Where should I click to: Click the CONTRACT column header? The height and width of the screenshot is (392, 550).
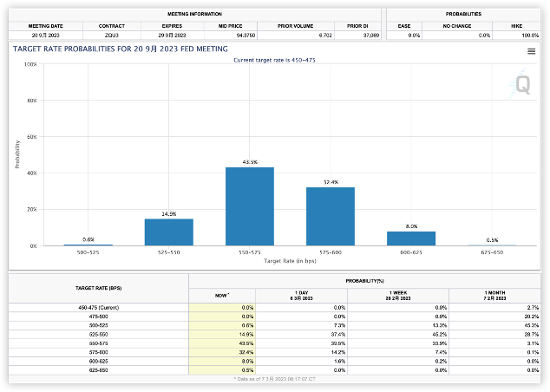[x=112, y=26]
